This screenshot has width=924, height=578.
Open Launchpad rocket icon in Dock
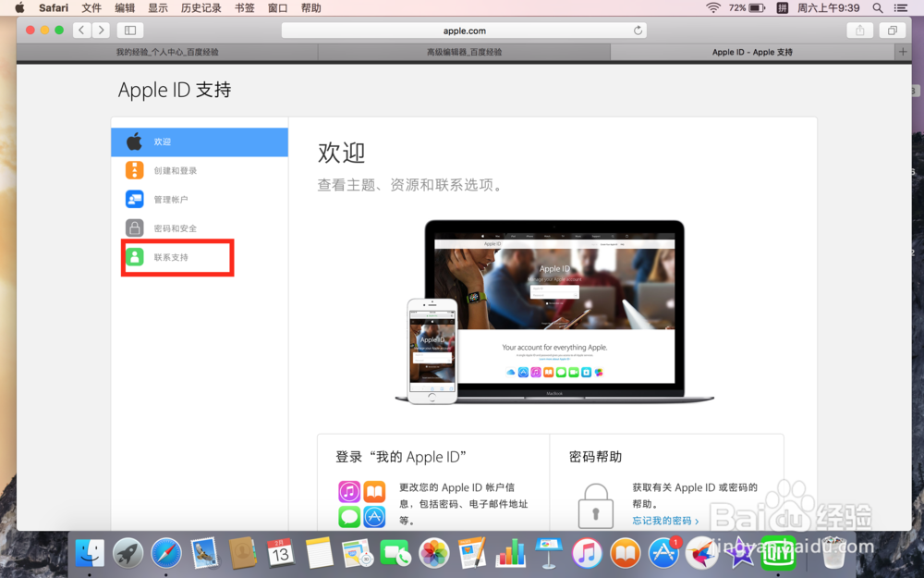click(x=128, y=553)
